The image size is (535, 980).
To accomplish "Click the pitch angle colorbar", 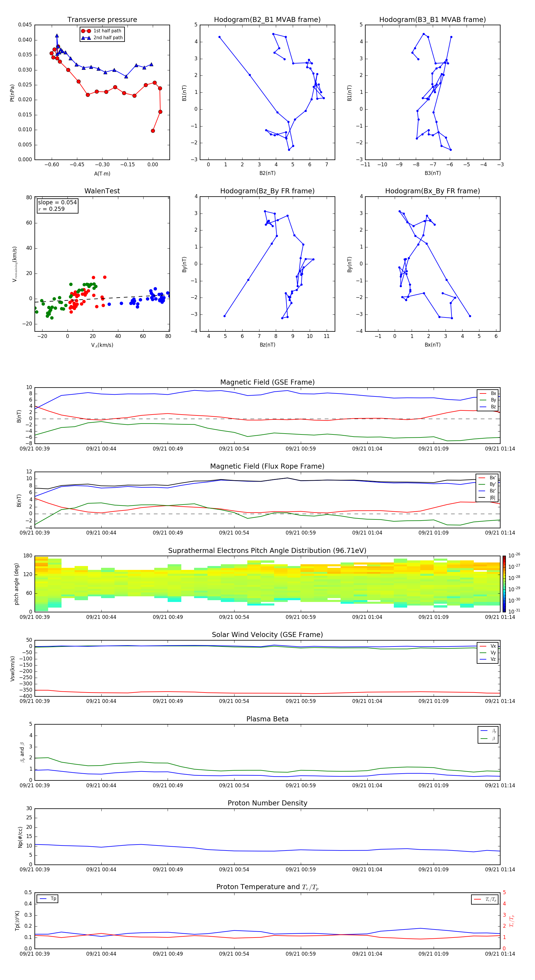I will click(x=504, y=584).
